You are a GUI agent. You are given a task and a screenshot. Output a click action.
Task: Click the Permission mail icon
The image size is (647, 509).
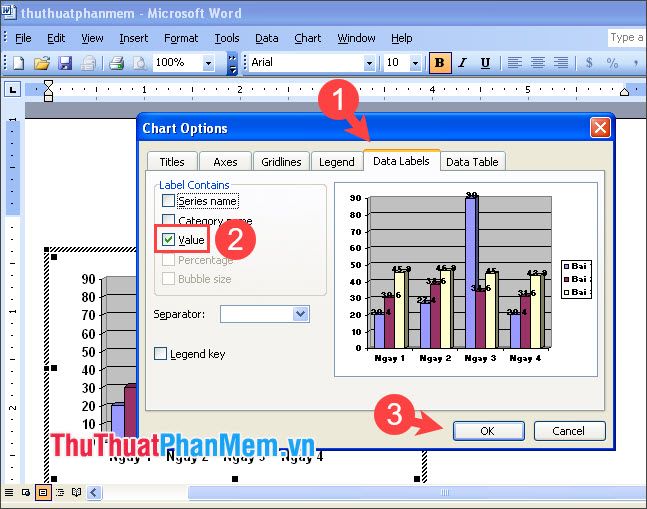coord(88,63)
